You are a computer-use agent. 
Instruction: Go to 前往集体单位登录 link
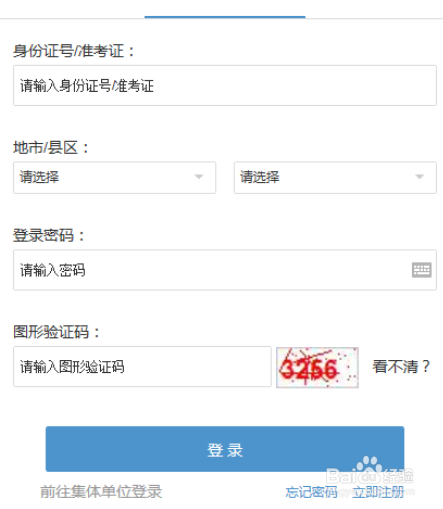[101, 492]
